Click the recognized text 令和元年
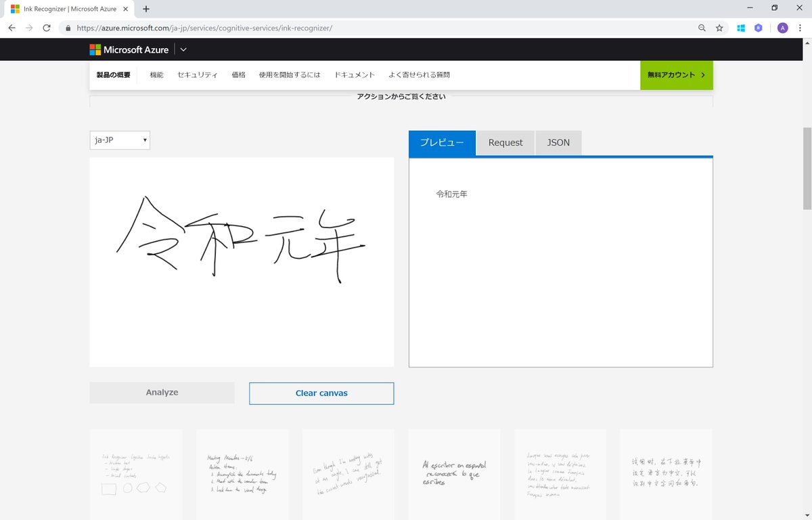The width and height of the screenshot is (812, 520). pyautogui.click(x=452, y=194)
